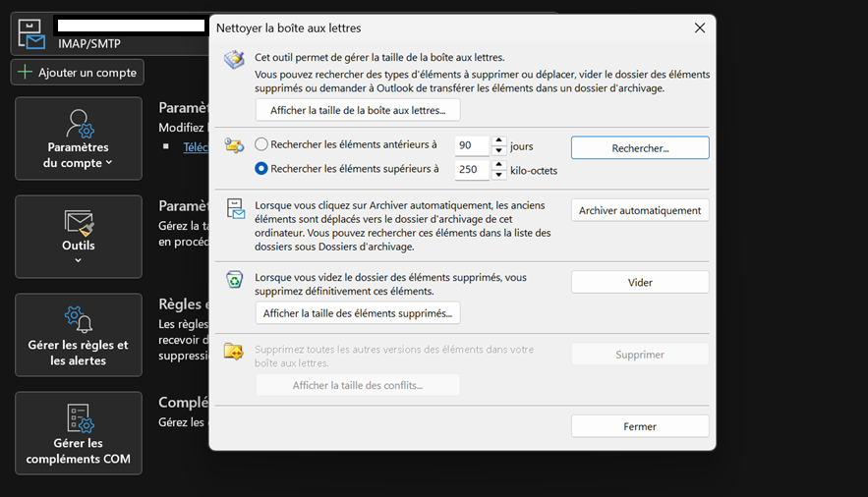This screenshot has width=868, height=497.
Task: Click the Paramètres du compte person-gear icon
Action: pyautogui.click(x=80, y=123)
